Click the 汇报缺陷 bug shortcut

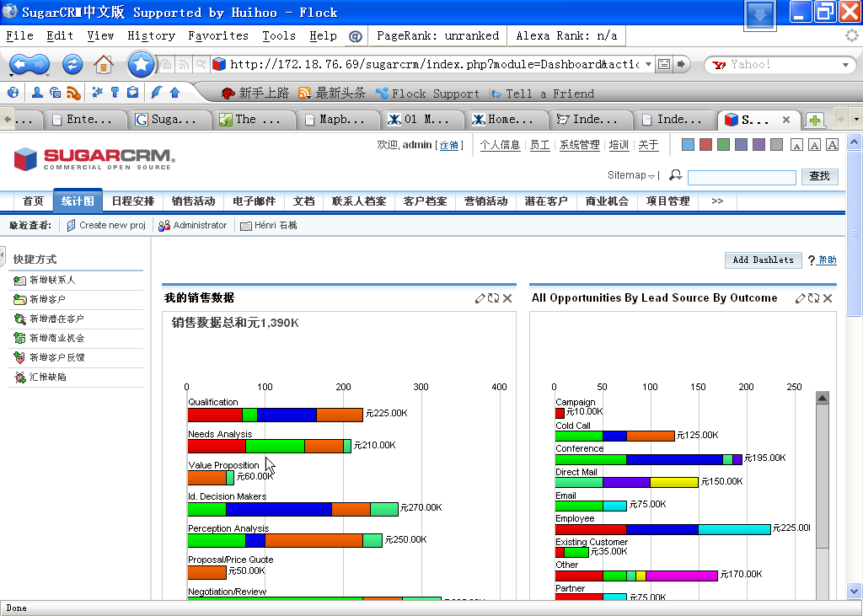tap(47, 377)
